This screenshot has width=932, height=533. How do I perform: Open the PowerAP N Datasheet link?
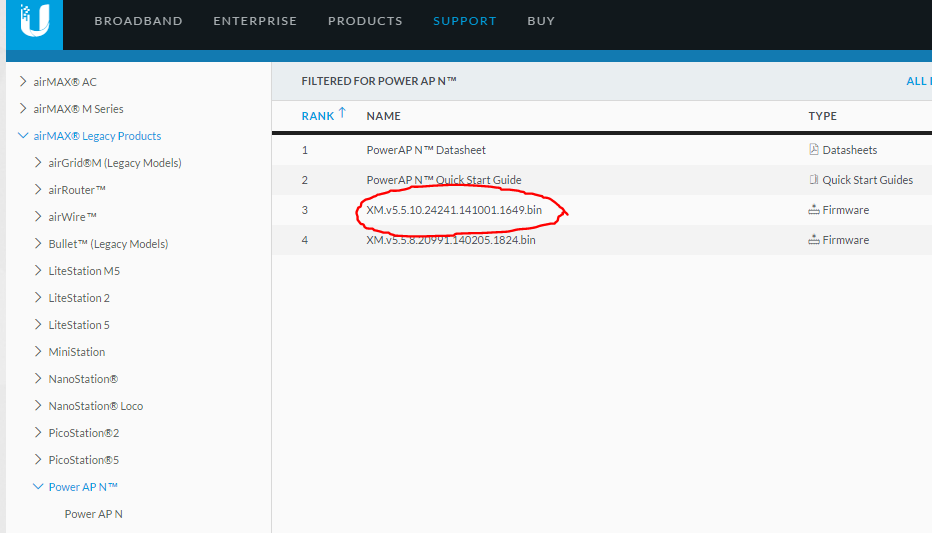(x=426, y=150)
